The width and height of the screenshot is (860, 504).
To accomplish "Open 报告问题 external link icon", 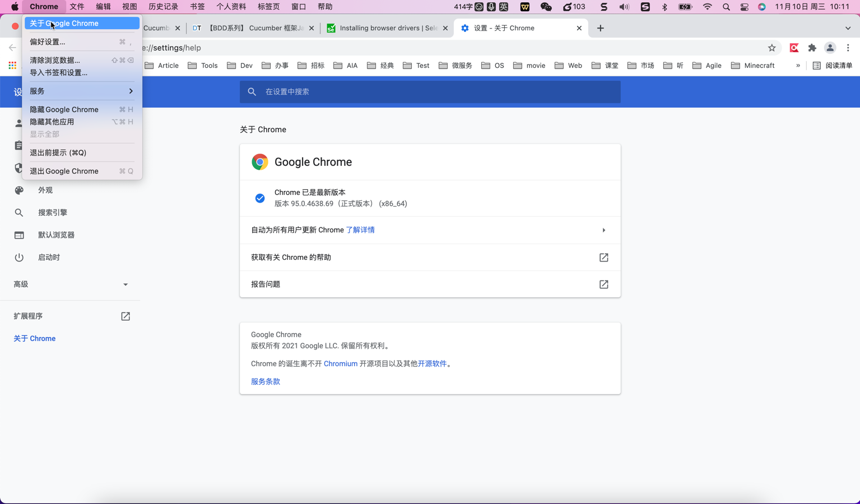I will 603,284.
